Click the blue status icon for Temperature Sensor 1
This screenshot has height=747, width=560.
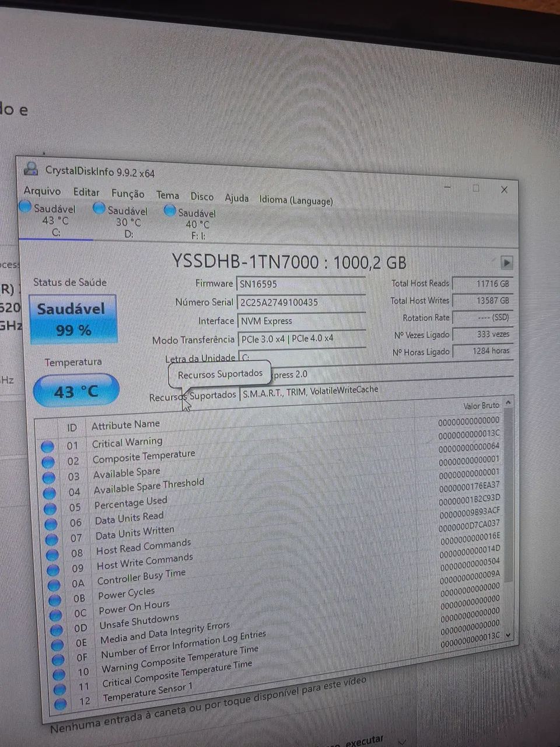point(60,704)
